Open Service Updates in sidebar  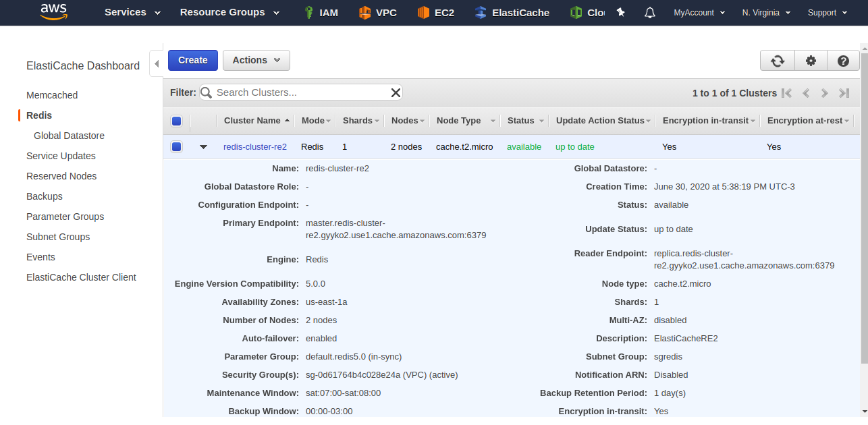[x=61, y=156]
